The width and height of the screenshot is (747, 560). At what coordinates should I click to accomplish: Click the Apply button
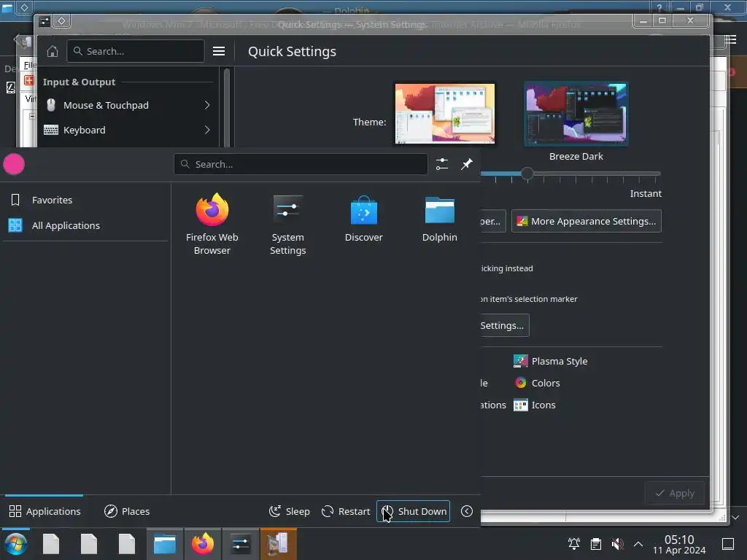[x=674, y=494]
